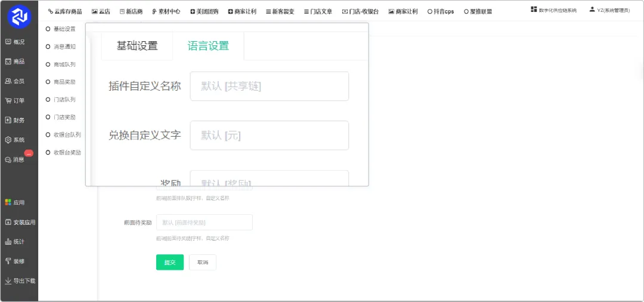Open 门店文章 in top menu
The image size is (644, 302).
tap(318, 11)
